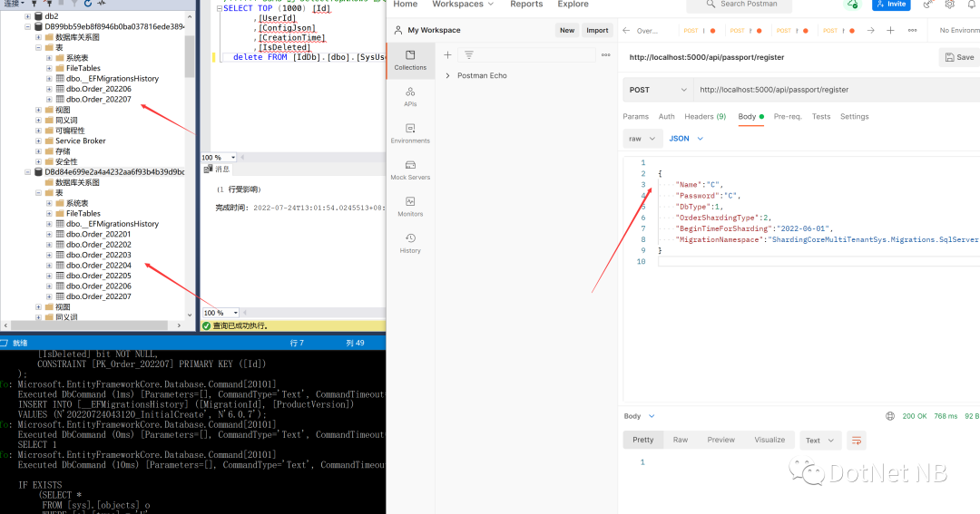The height and width of the screenshot is (514, 980).
Task: Open collections panel more options ellipsis
Action: tap(605, 55)
